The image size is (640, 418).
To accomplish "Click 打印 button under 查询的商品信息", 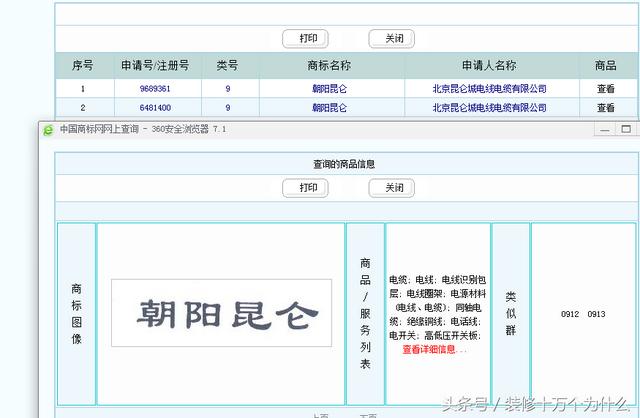I will [x=305, y=188].
